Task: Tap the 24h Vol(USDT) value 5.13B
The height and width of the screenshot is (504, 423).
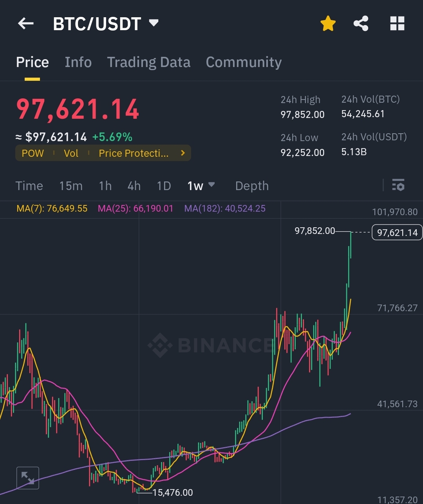Action: pos(354,152)
